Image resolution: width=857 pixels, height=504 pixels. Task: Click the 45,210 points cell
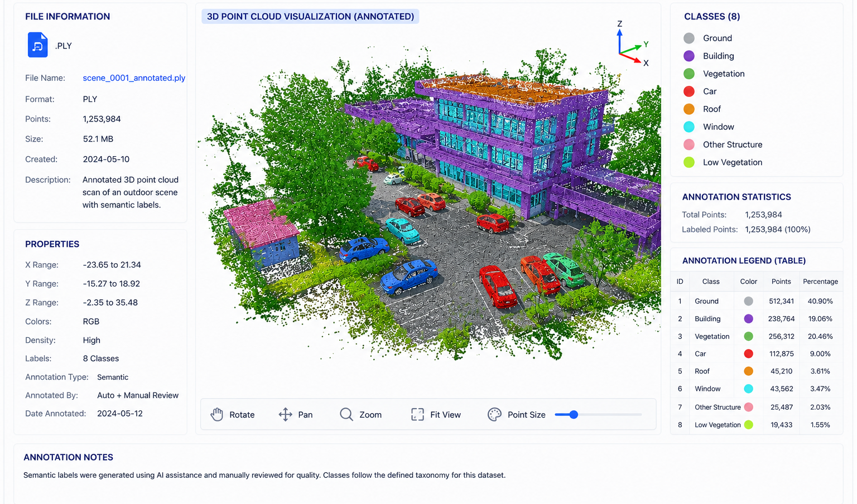click(781, 371)
